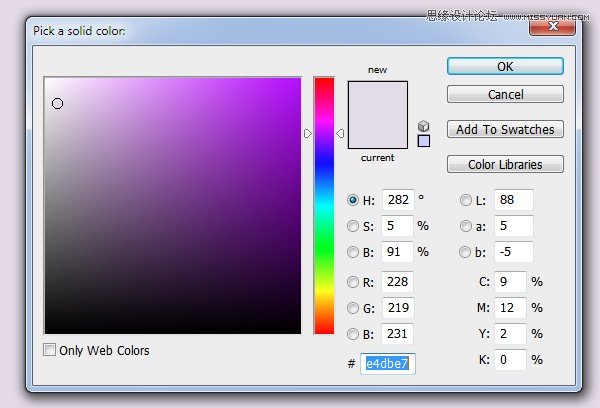The width and height of the screenshot is (600, 408).
Task: Confirm color with the OK button
Action: [505, 66]
